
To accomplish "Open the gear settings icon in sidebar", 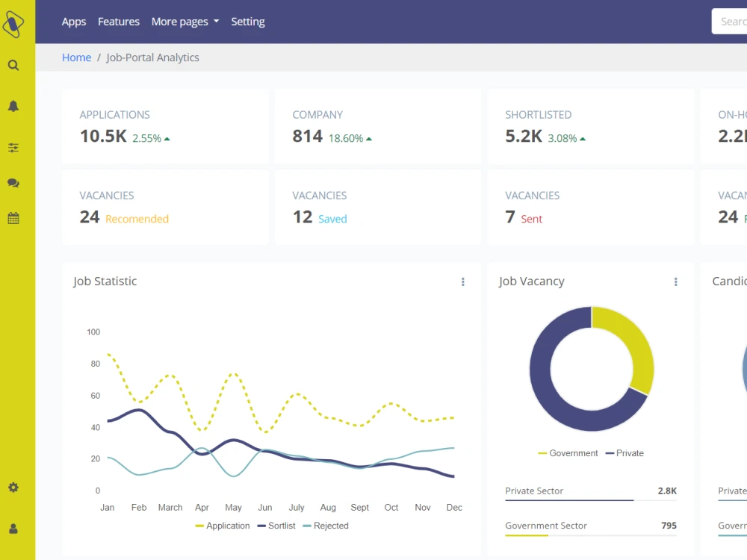I will click(x=13, y=488).
